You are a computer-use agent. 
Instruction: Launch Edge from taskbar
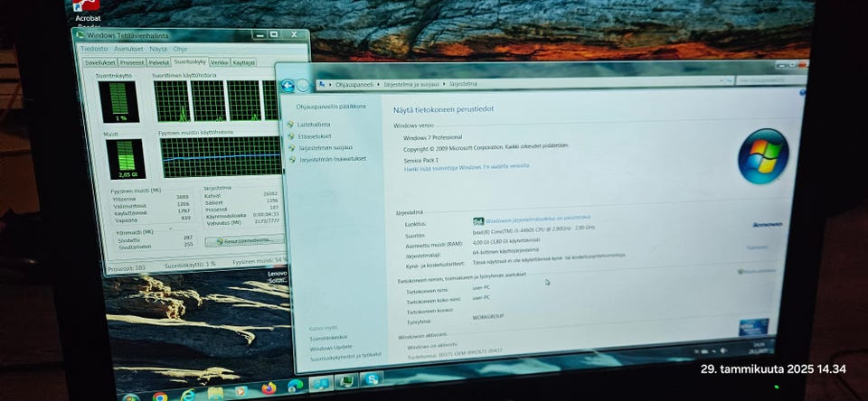coord(295,385)
